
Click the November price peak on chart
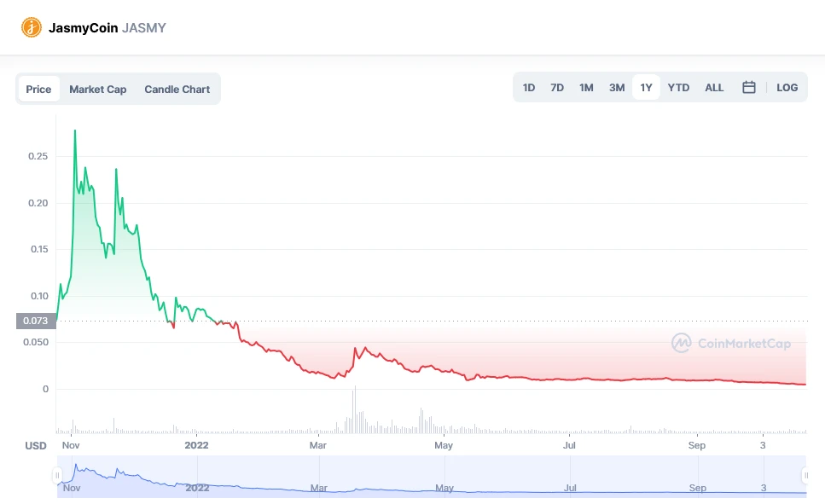tap(75, 130)
